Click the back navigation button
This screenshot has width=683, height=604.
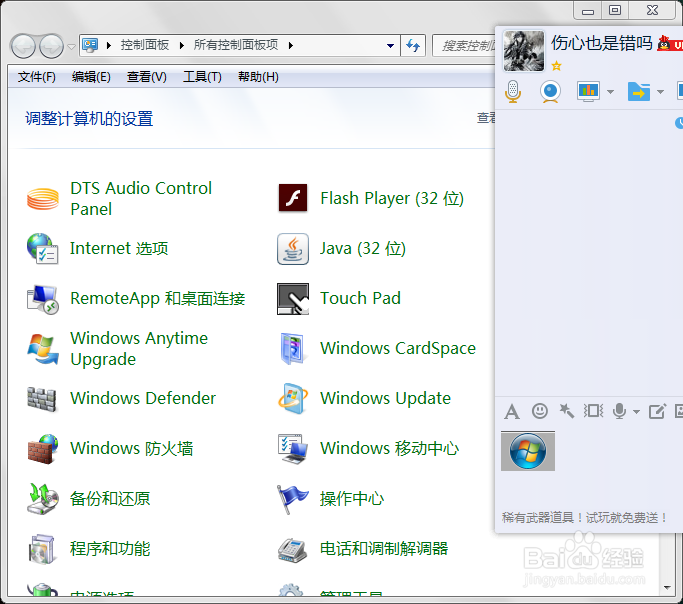click(23, 46)
